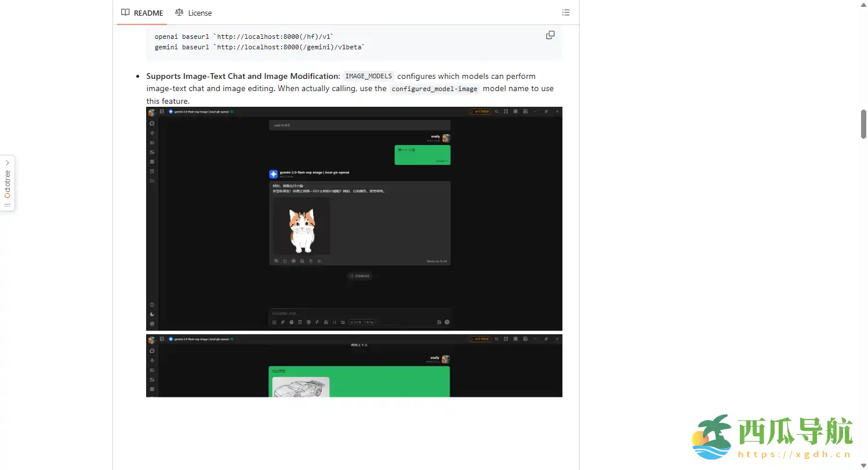Screen dimensions: 868x470
Task: Click the help question-mark icon in first screenshot
Action: 152,305
